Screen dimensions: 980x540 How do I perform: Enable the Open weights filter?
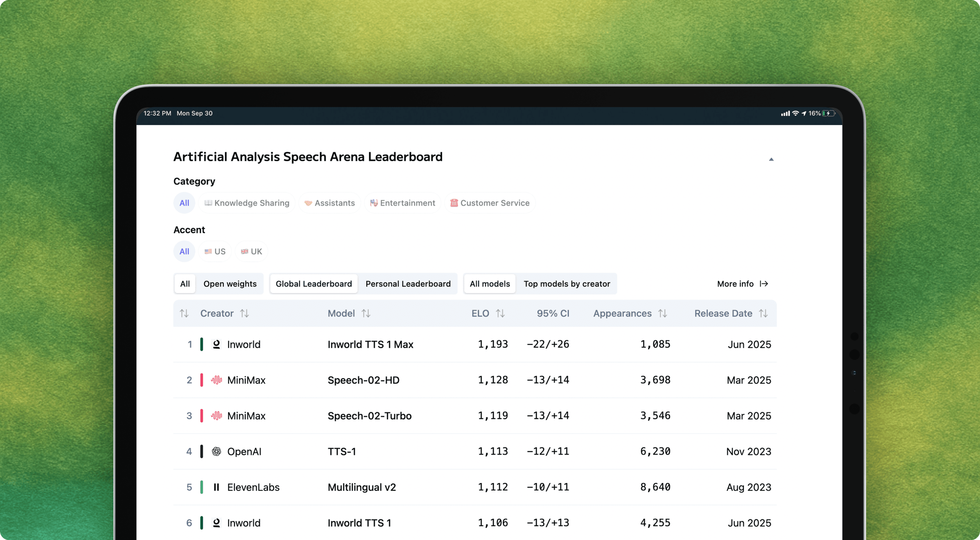click(x=230, y=284)
